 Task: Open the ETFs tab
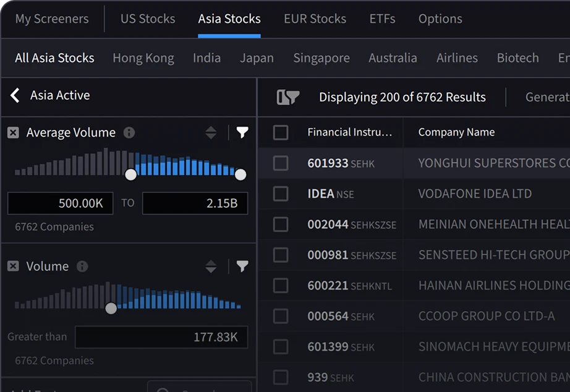tap(382, 19)
